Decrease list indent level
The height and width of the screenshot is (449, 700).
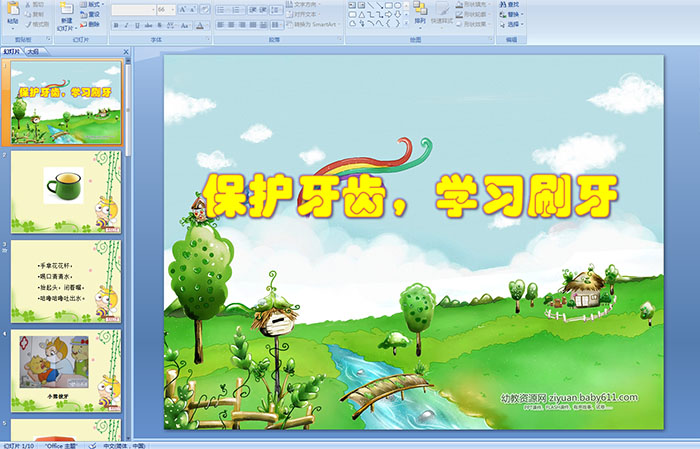(x=253, y=10)
